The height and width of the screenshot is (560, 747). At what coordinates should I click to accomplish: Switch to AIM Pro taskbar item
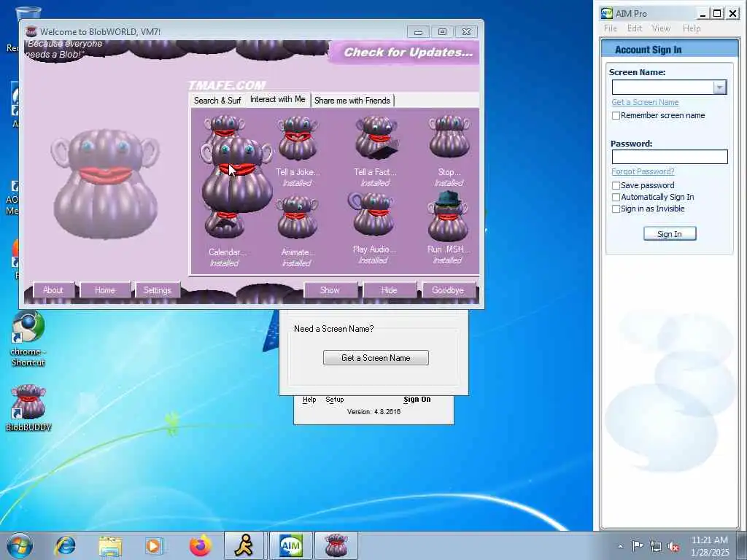pos(290,545)
